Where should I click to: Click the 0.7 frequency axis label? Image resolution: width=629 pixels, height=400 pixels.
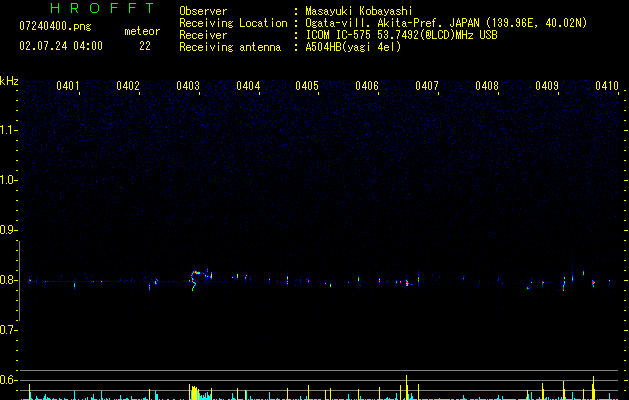point(8,330)
